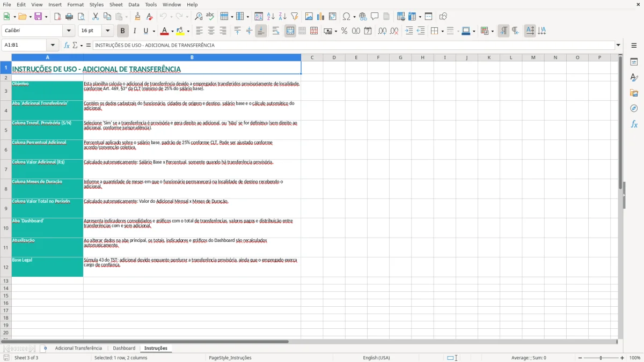Toggle Italic formatting
The width and height of the screenshot is (644, 362).
point(134,31)
